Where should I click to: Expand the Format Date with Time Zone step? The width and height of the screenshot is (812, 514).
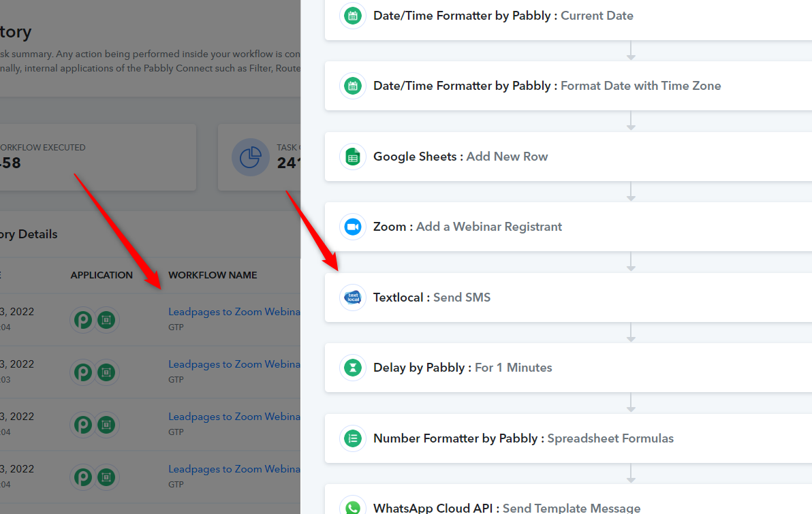pos(568,86)
